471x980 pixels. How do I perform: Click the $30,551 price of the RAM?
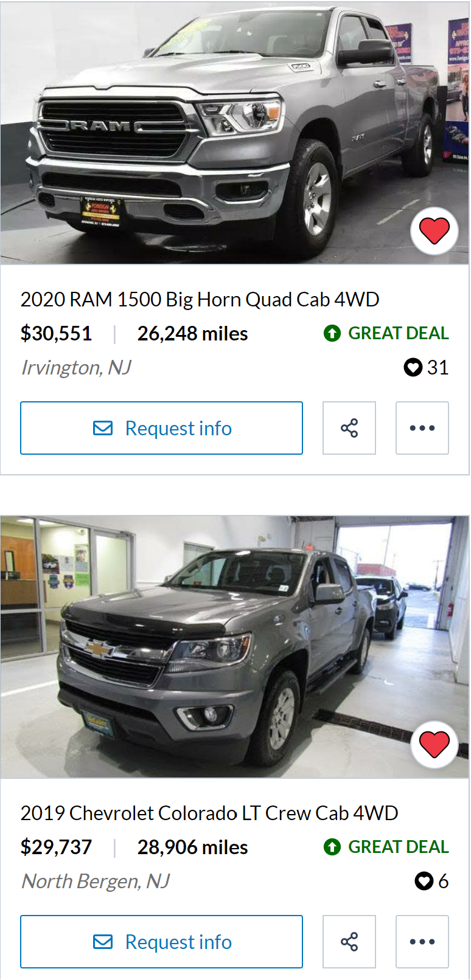pos(56,333)
